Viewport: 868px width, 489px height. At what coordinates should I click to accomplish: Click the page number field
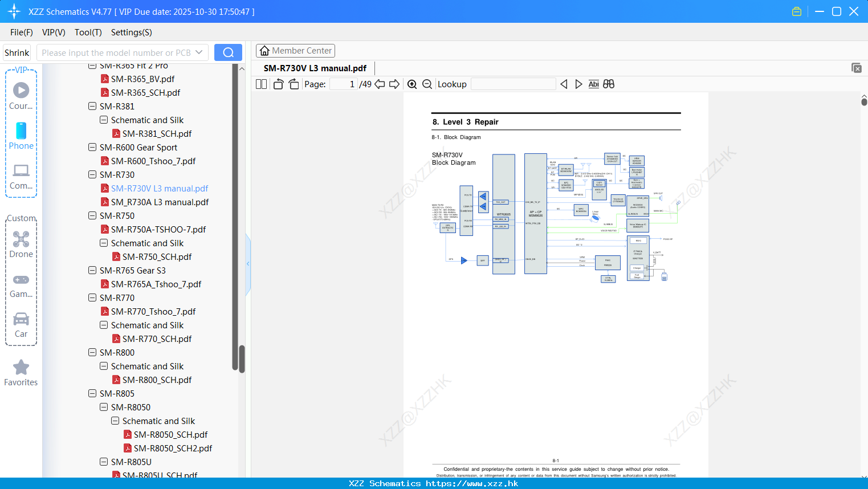(x=344, y=84)
